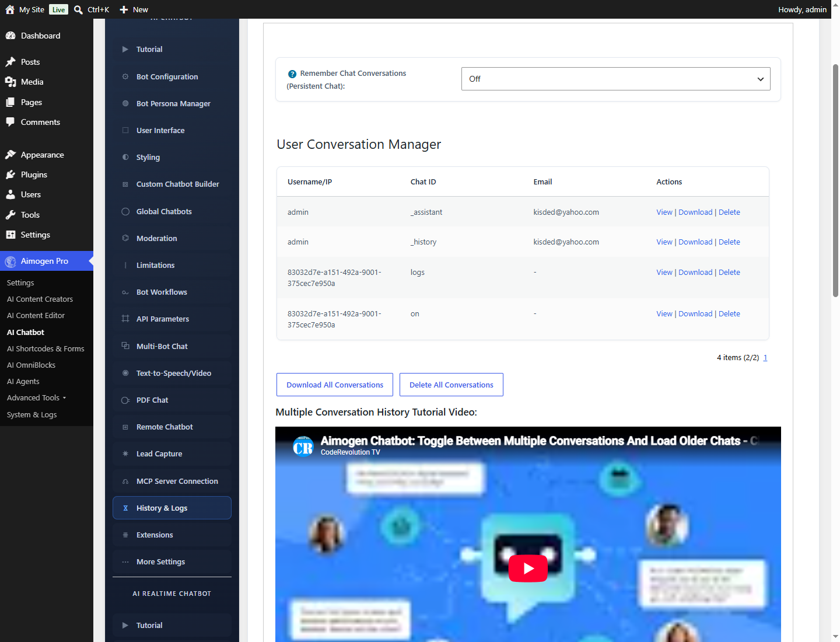Image resolution: width=840 pixels, height=642 pixels.
Task: Delete the _assistant conversation
Action: [729, 212]
